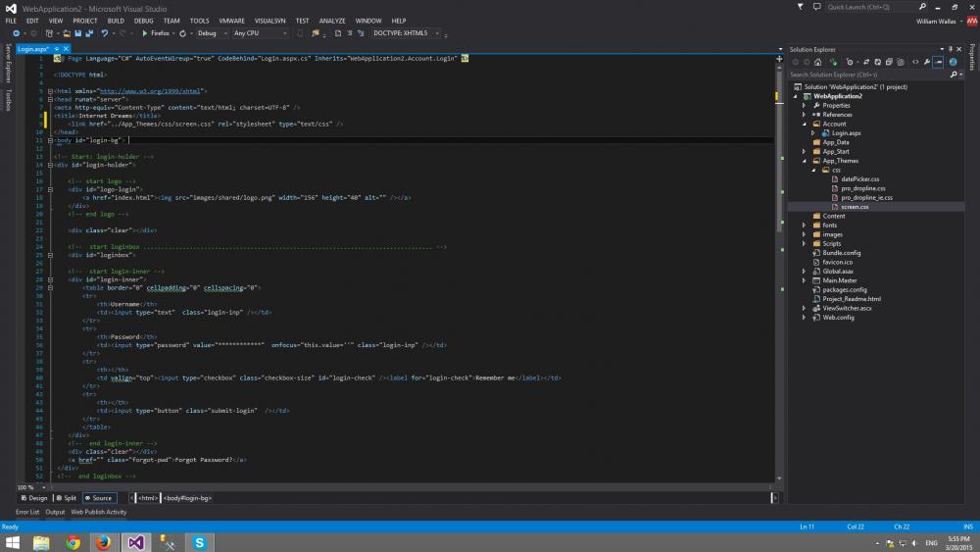980x552 pixels.
Task: Open the w3.org xhtml namespace link
Action: (150, 91)
